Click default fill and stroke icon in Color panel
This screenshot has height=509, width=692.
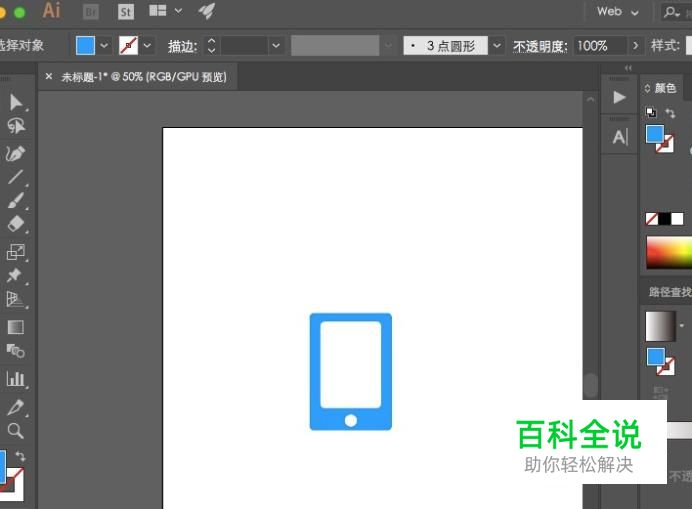pos(651,112)
